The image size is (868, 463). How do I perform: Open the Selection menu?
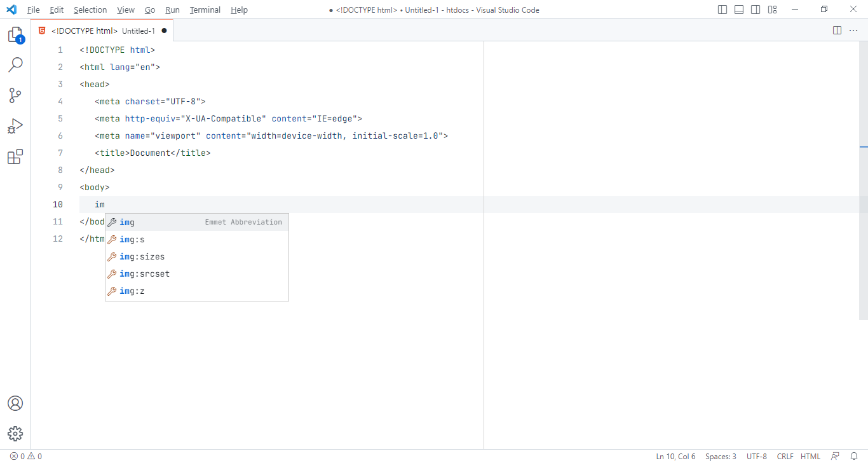[x=90, y=10]
